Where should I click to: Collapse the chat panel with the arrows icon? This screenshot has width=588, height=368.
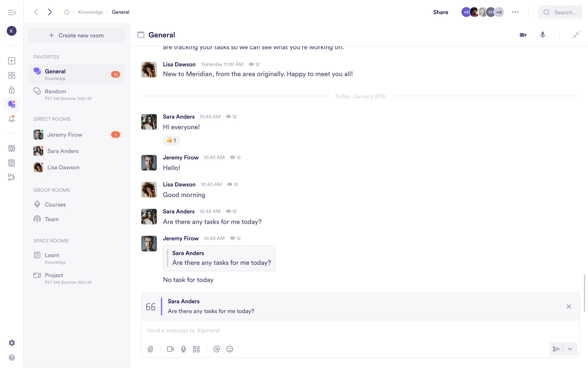click(576, 35)
